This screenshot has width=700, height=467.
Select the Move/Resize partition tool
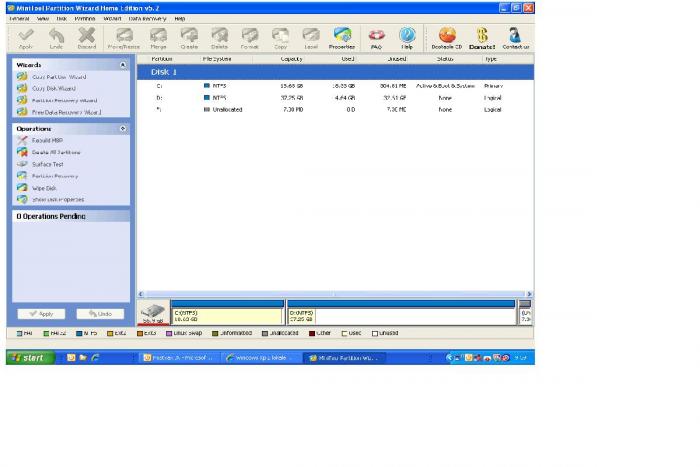124,38
